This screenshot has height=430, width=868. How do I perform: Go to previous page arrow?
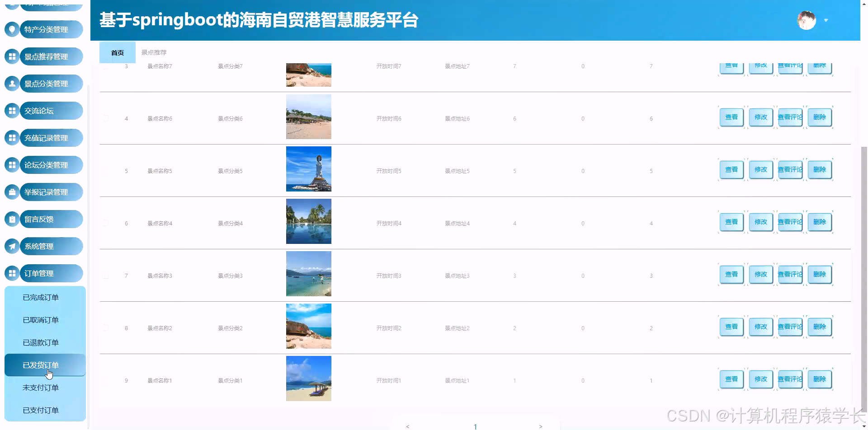click(x=408, y=426)
